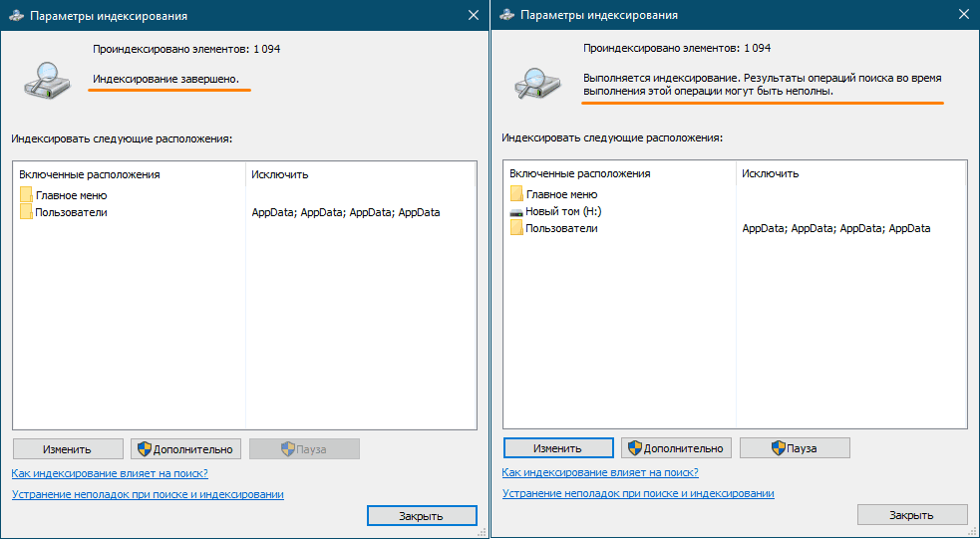Viewport: 980px width, 539px height.
Task: Click the focused Изменить button in right window
Action: (558, 447)
